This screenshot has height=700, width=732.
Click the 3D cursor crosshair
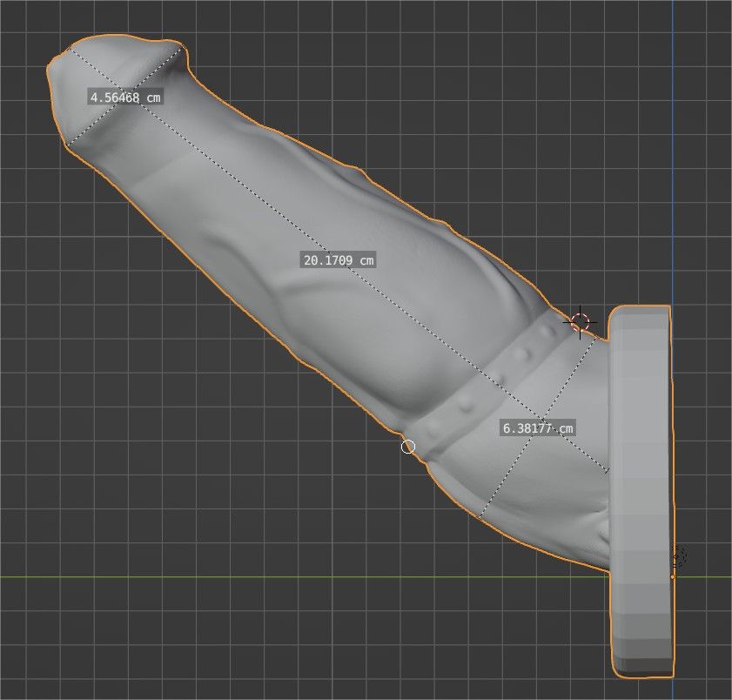[580, 323]
